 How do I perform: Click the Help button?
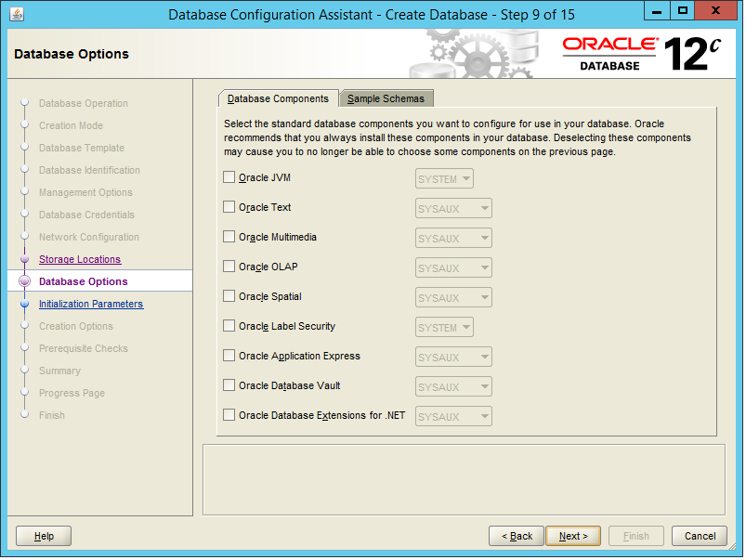[x=44, y=536]
